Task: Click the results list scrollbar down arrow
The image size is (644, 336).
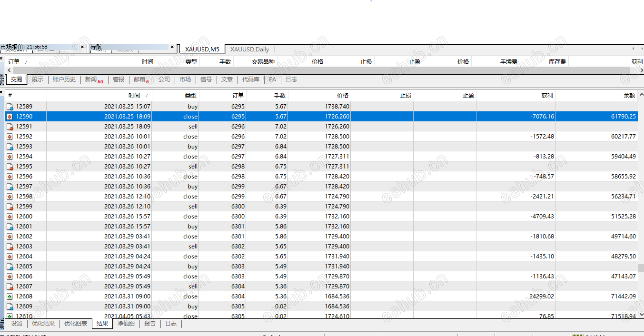Action: (641, 315)
